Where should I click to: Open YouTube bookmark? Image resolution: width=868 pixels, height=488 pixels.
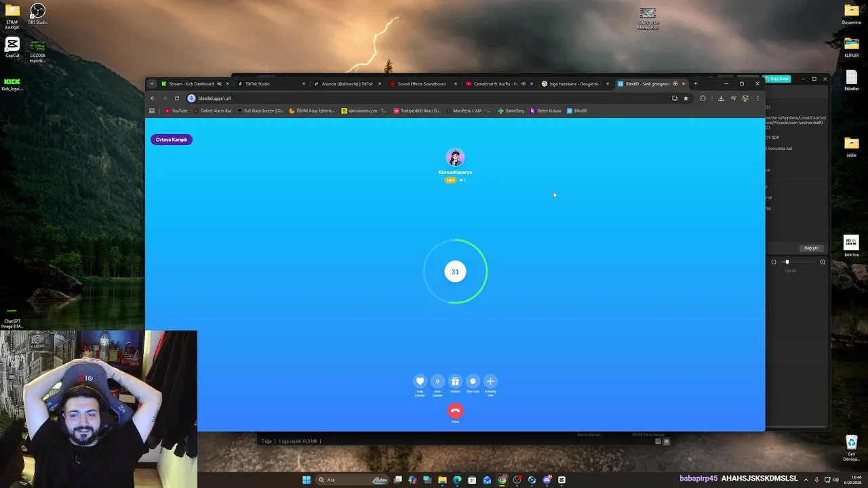point(176,110)
